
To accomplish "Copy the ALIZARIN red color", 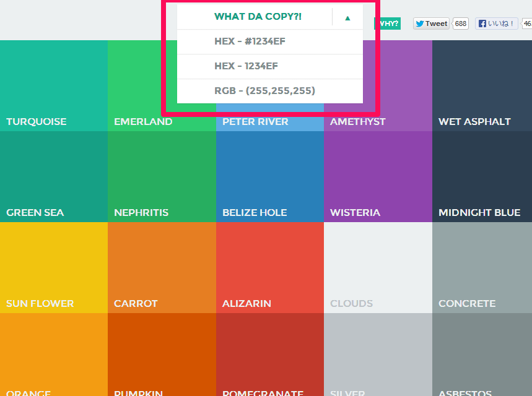I will 270,266.
